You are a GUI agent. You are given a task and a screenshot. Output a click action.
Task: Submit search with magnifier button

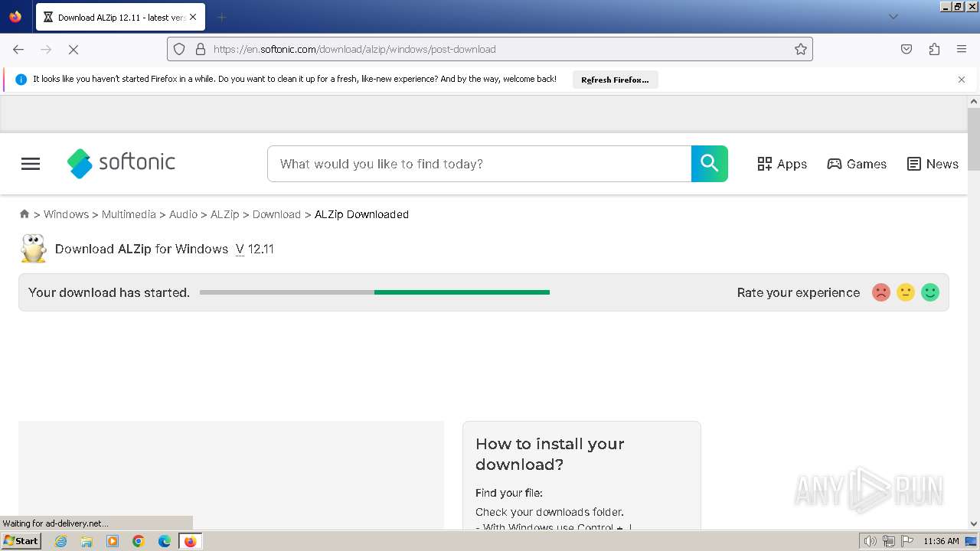click(x=710, y=164)
